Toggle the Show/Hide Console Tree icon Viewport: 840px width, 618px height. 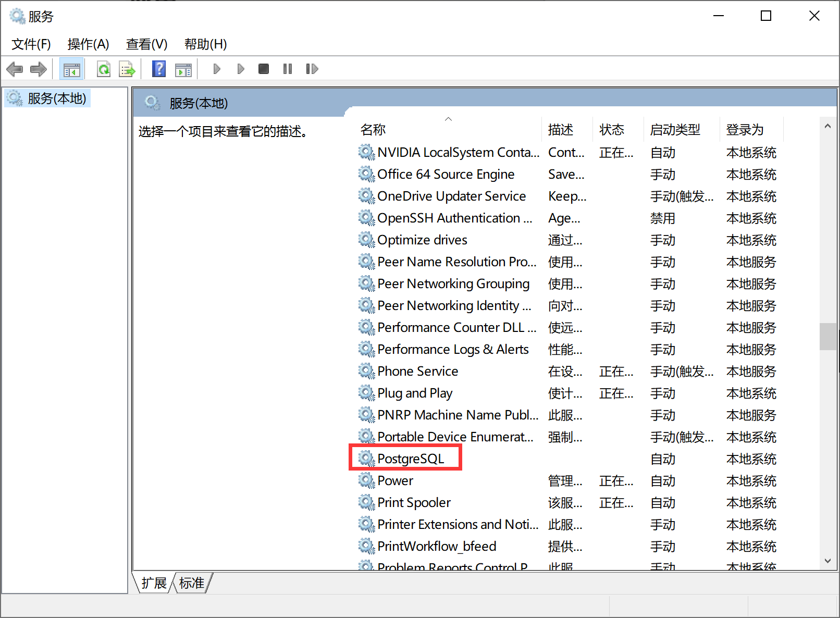[x=71, y=68]
